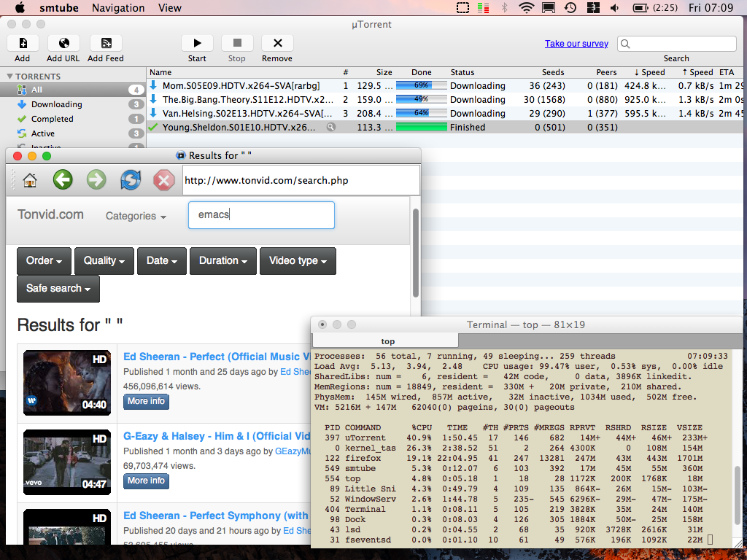The image size is (747, 560).
Task: Click the Take our survey link
Action: tap(576, 43)
